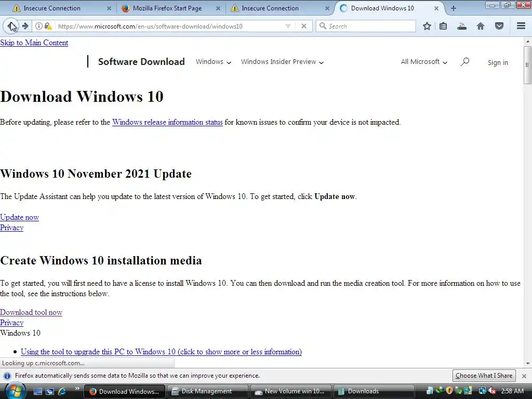Viewport: 532px width, 399px height.
Task: Go back using the browser back arrow
Action: [11, 26]
